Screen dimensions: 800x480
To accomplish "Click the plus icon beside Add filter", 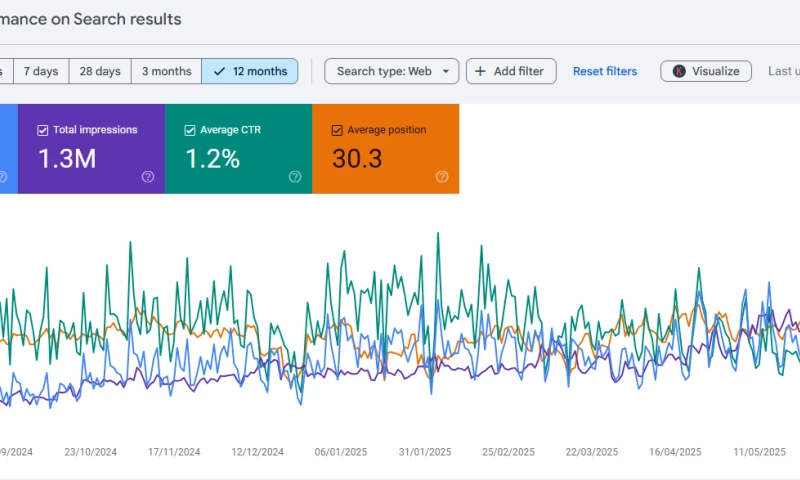I will (x=480, y=71).
